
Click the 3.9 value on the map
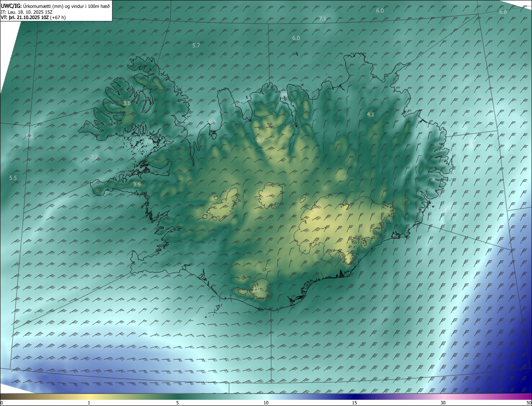tap(137, 185)
